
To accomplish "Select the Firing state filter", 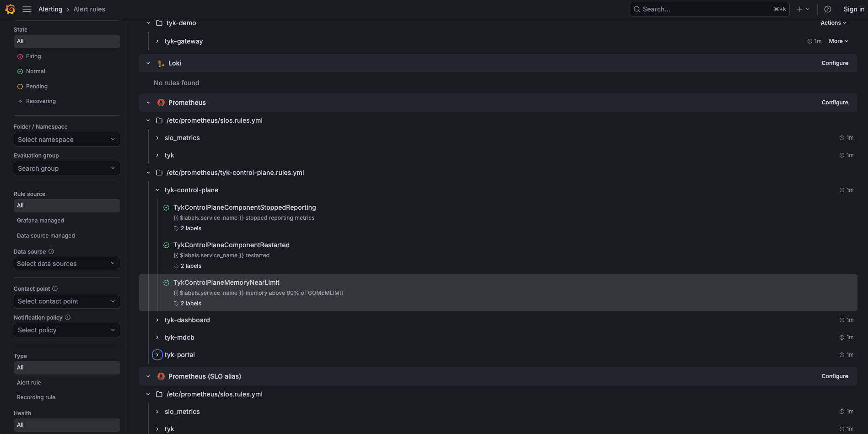I will [x=67, y=56].
